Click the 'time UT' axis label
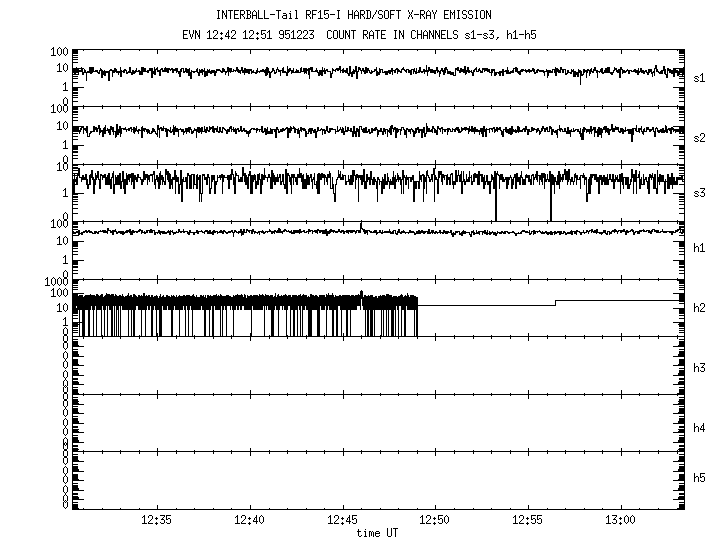The width and height of the screenshot is (720, 550). [377, 534]
